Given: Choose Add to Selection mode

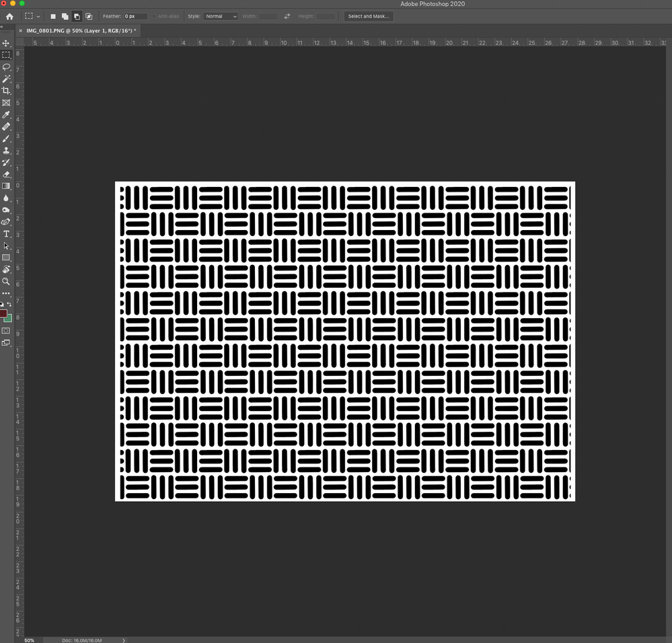Looking at the screenshot, I should [x=65, y=16].
